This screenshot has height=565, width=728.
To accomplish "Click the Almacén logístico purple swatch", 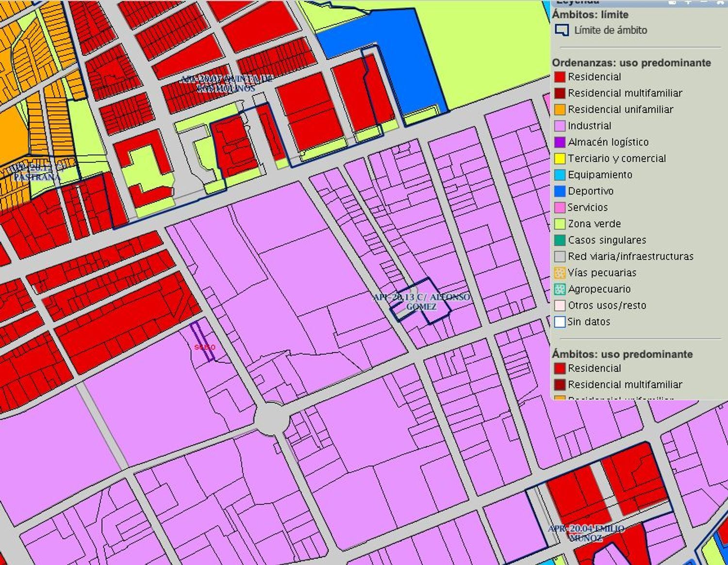I will click(x=560, y=143).
